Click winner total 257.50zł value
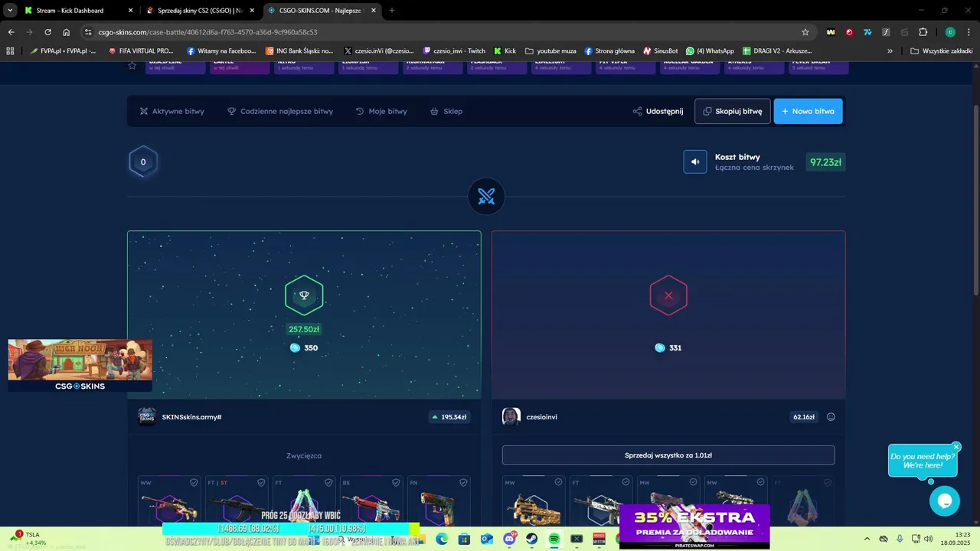This screenshot has height=551, width=980. (304, 329)
